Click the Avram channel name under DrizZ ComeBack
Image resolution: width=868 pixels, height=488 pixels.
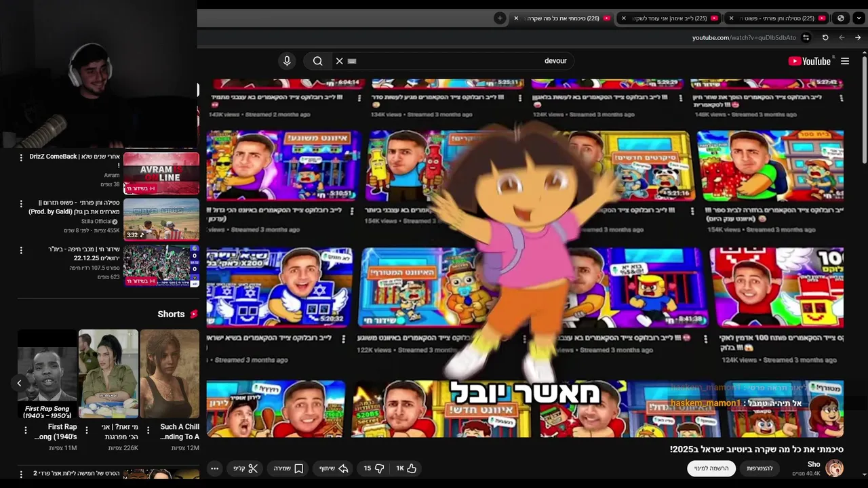point(112,175)
